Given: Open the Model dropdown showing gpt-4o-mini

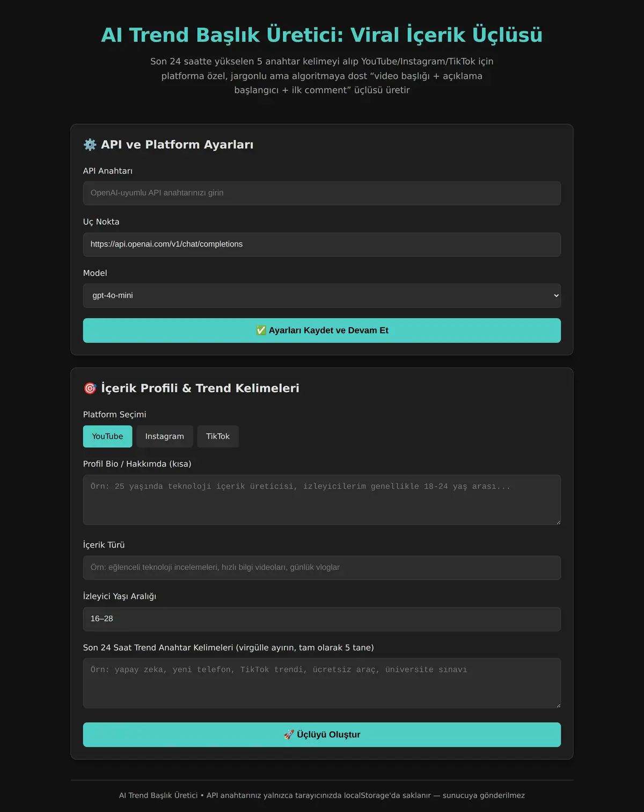Looking at the screenshot, I should pos(322,296).
